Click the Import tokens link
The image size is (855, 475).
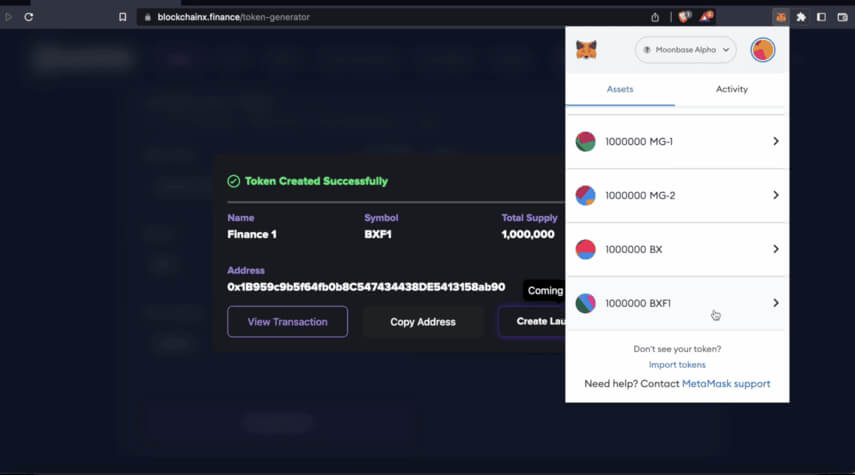677,364
